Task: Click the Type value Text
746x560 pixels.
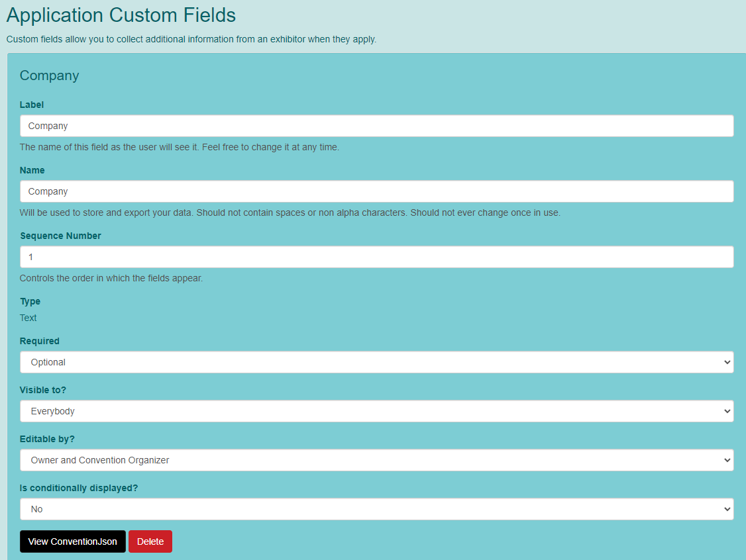Action: (x=28, y=318)
